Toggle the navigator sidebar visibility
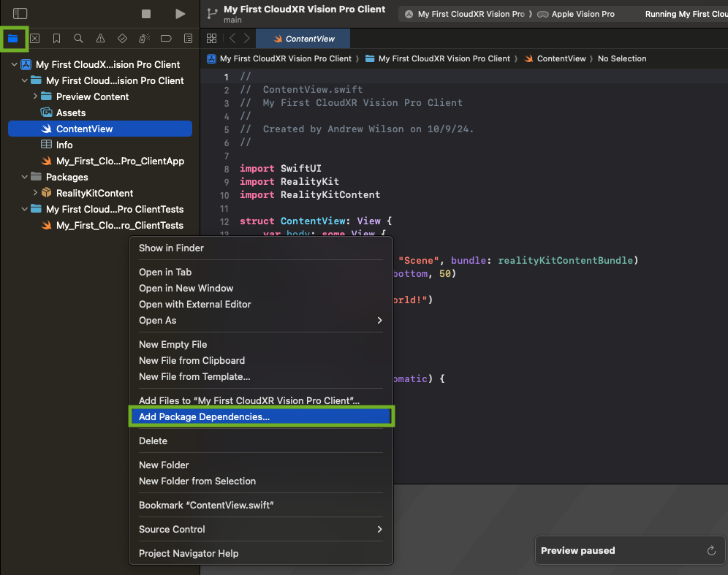 (x=20, y=14)
